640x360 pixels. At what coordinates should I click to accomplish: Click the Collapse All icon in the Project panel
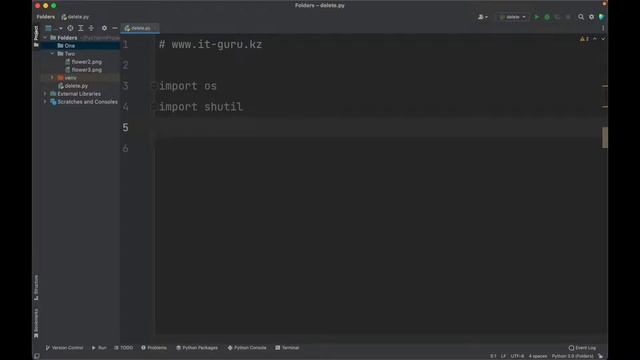91,28
